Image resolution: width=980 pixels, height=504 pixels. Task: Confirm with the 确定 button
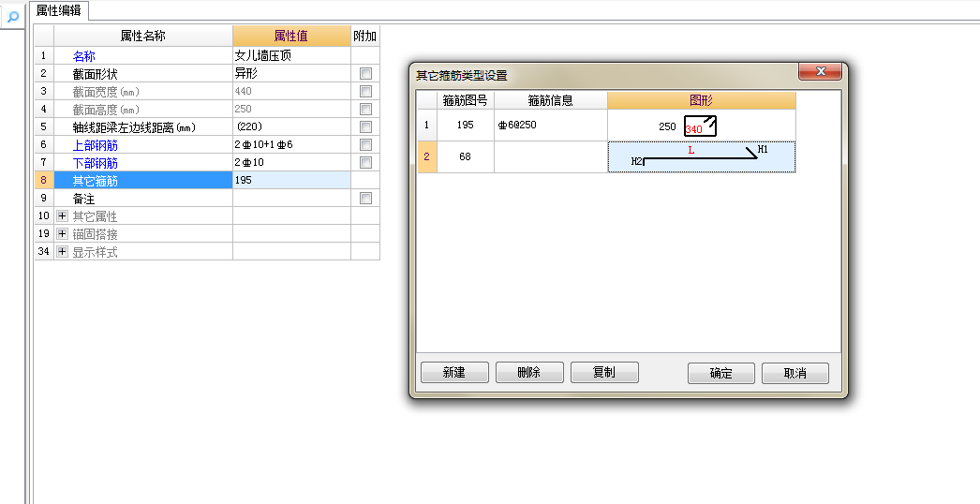720,373
